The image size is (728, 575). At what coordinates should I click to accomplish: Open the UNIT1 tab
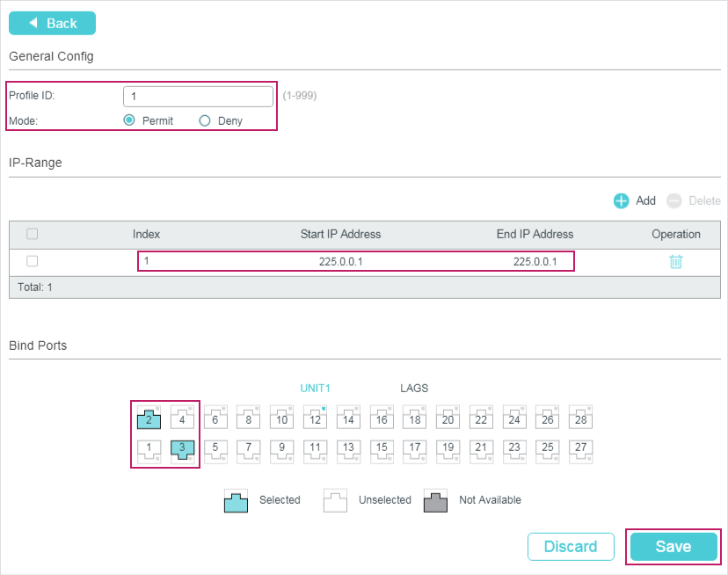click(315, 388)
